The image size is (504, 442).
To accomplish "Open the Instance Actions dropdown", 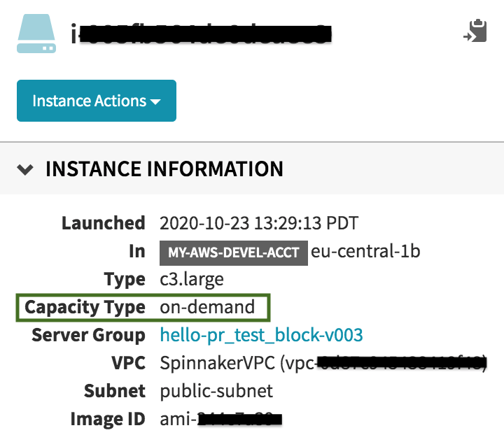I will click(x=97, y=101).
